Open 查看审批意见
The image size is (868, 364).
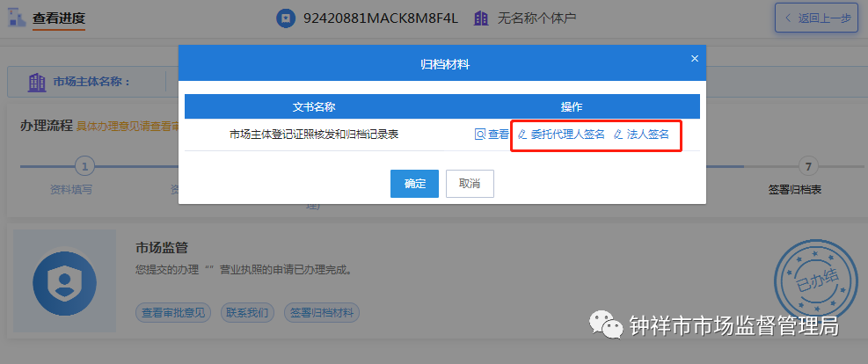point(172,312)
